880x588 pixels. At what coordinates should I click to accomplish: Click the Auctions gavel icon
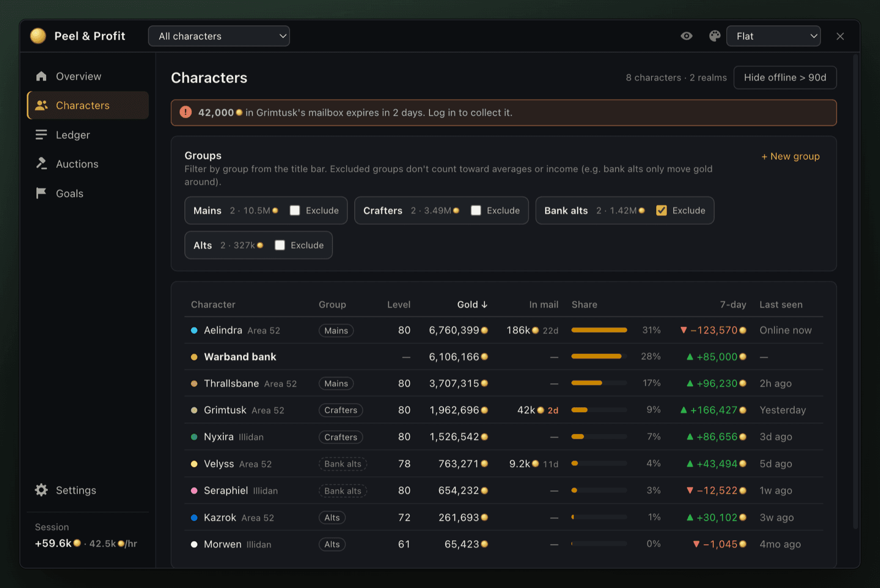[x=41, y=164]
